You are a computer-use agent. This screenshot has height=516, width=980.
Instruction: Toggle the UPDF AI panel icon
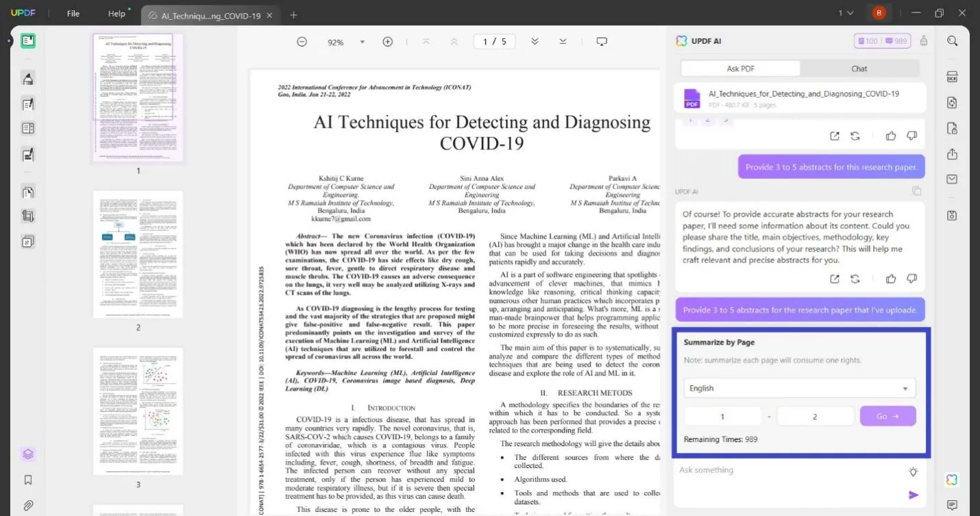coord(952,480)
